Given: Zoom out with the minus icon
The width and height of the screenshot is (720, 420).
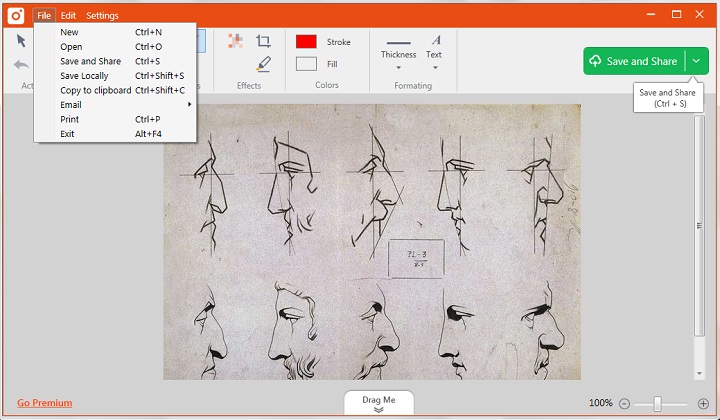Looking at the screenshot, I should (624, 403).
